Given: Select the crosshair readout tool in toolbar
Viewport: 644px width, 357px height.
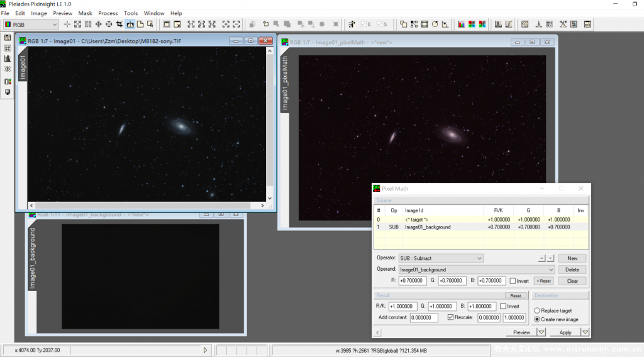Looking at the screenshot, I should [67, 25].
